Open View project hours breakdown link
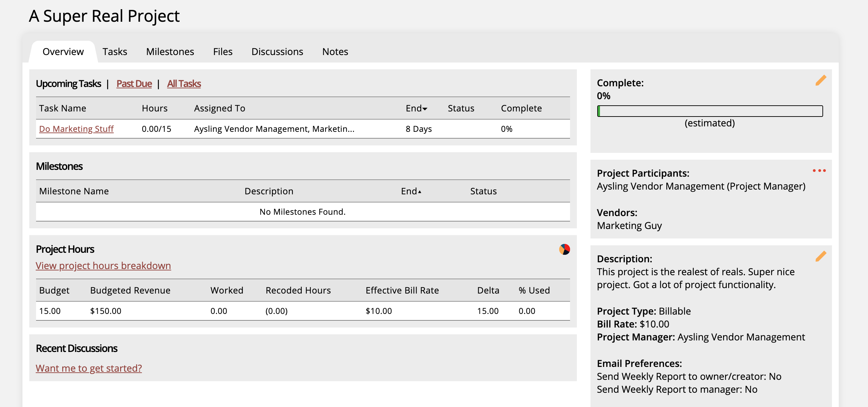This screenshot has height=407, width=868. [x=103, y=265]
